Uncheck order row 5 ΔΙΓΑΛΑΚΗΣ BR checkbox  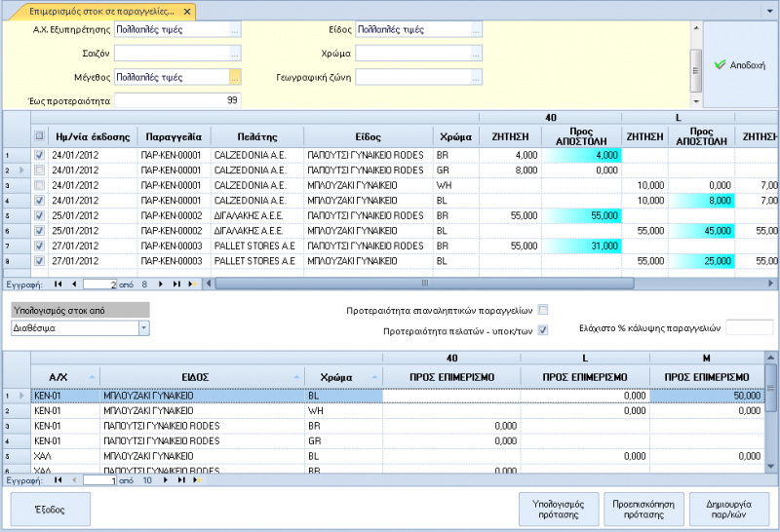click(39, 215)
